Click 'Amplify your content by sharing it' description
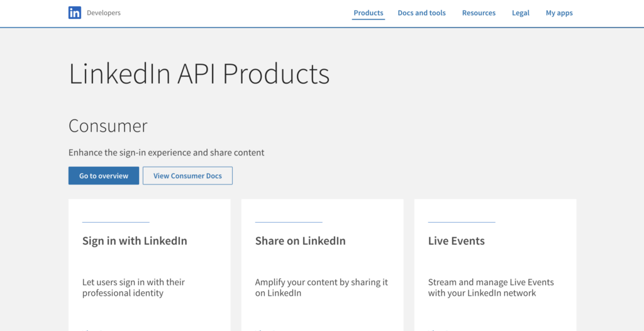Viewport: 644px width, 331px height. point(321,288)
